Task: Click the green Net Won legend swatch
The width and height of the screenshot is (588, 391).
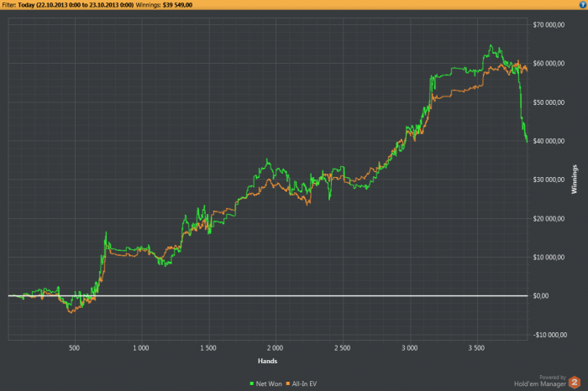Action: coord(252,383)
